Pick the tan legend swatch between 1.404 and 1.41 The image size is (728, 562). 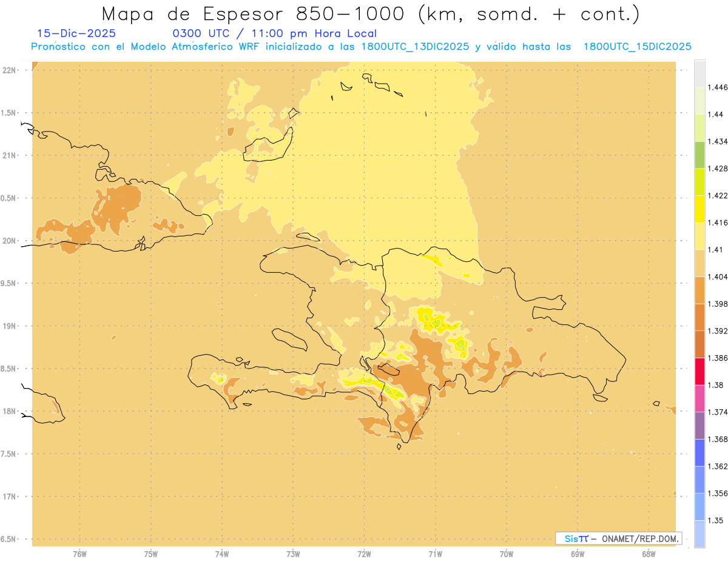(699, 263)
